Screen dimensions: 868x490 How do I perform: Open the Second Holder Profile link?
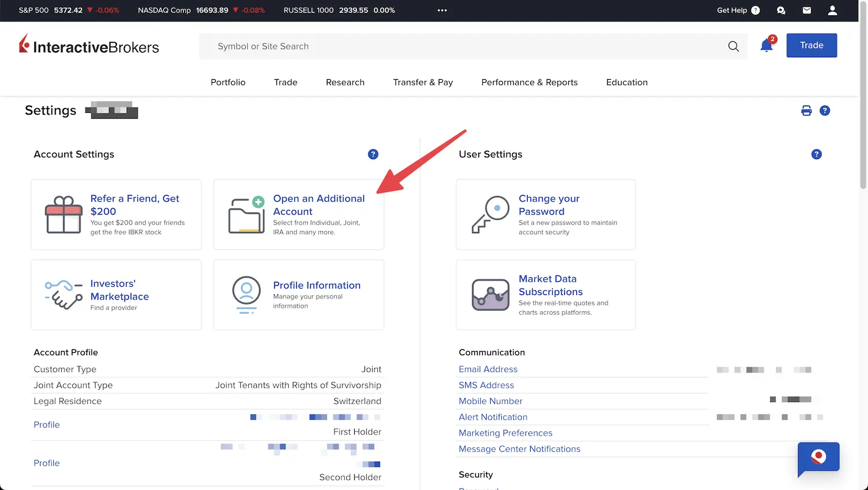46,463
